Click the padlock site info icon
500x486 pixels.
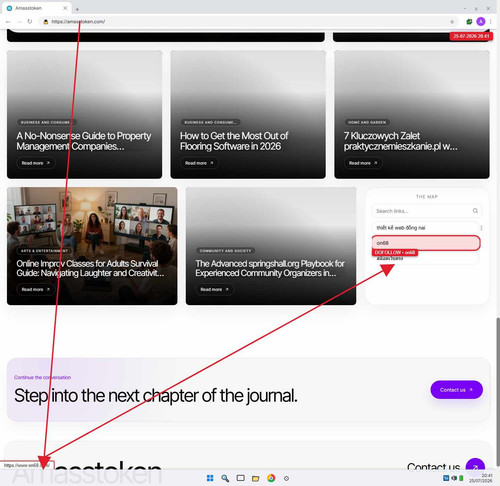tap(46, 22)
